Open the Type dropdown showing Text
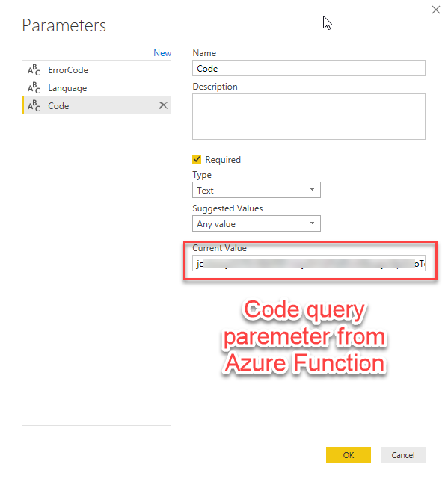This screenshot has height=485, width=448. click(x=257, y=190)
